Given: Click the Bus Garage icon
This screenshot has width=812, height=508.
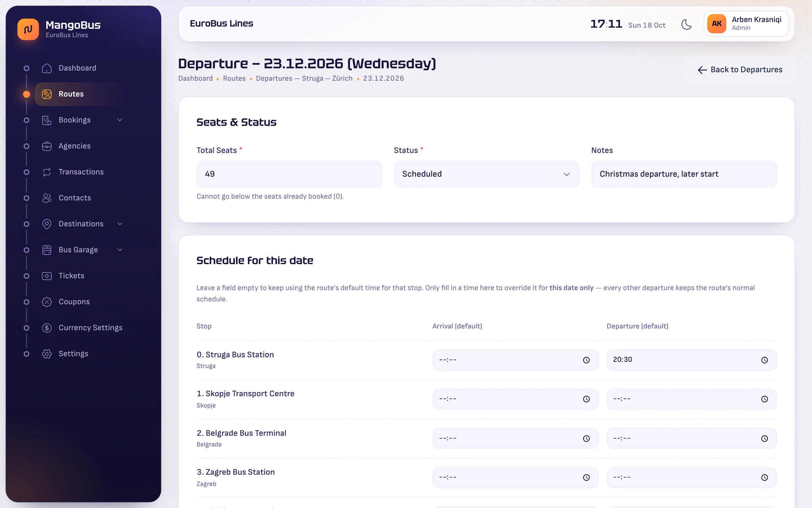Looking at the screenshot, I should coord(47,250).
